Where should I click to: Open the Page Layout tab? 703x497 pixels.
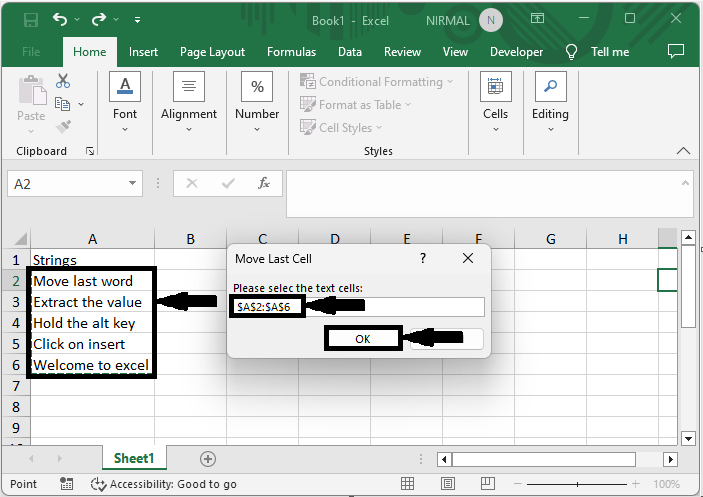[x=213, y=52]
